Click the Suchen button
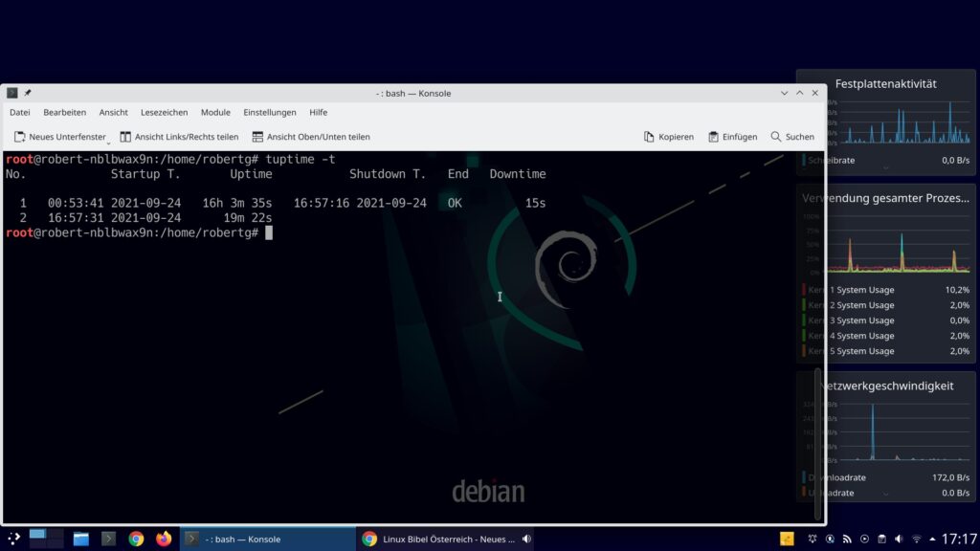This screenshot has width=980, height=551. pyautogui.click(x=791, y=137)
